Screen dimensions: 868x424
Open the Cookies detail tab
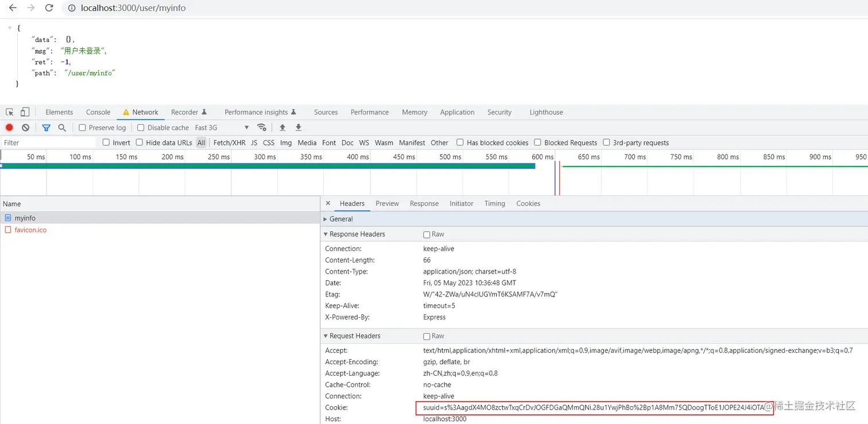(x=528, y=203)
